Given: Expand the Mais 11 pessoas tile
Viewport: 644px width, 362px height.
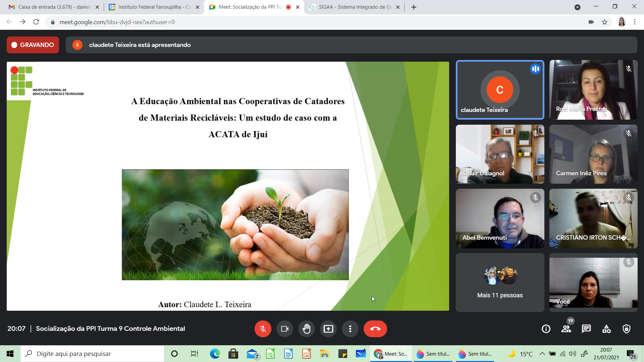Looking at the screenshot, I should tap(500, 283).
